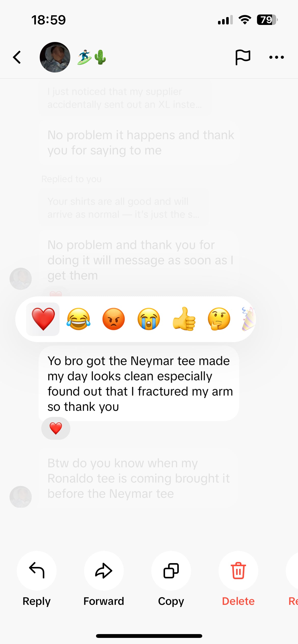Tap the back arrow in the header
The width and height of the screenshot is (298, 644).
17,57
